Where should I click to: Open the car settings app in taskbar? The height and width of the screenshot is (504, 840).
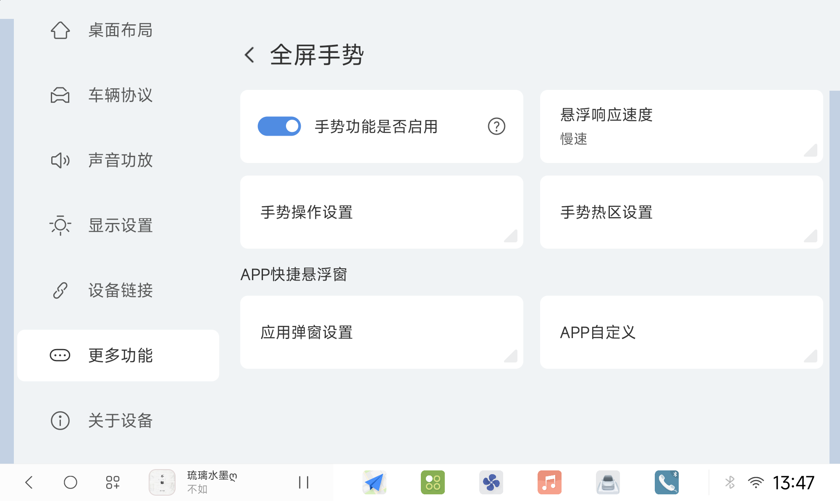point(608,482)
